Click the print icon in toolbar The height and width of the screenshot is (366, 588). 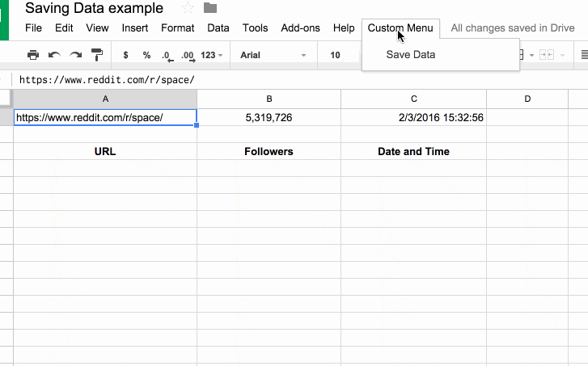[33, 55]
